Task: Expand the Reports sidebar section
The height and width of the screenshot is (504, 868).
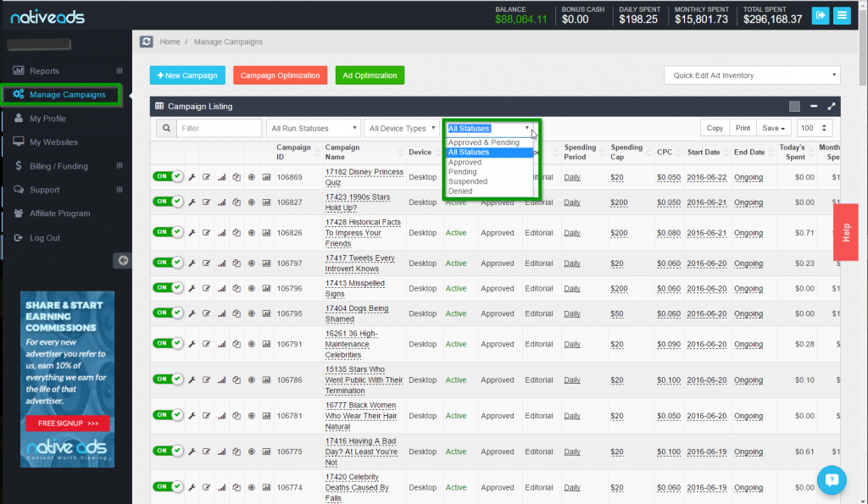Action: (x=119, y=71)
